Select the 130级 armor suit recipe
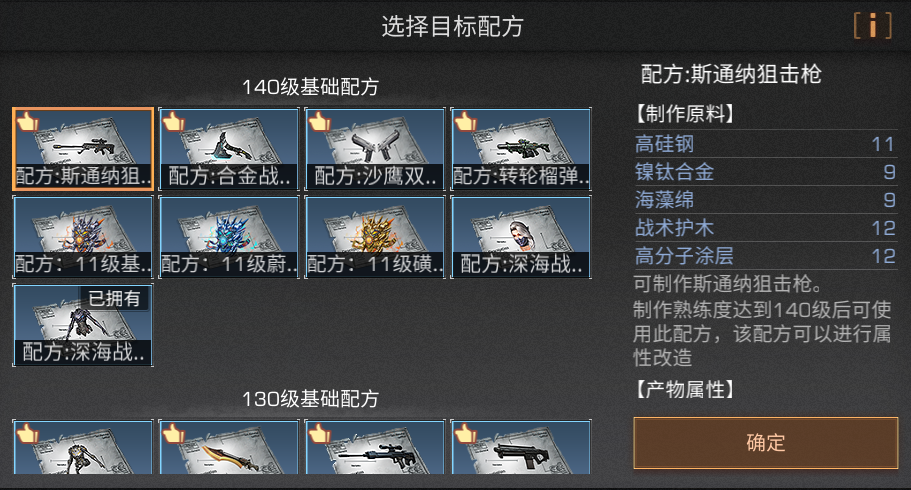Viewport: 911px width, 490px height. point(83,446)
